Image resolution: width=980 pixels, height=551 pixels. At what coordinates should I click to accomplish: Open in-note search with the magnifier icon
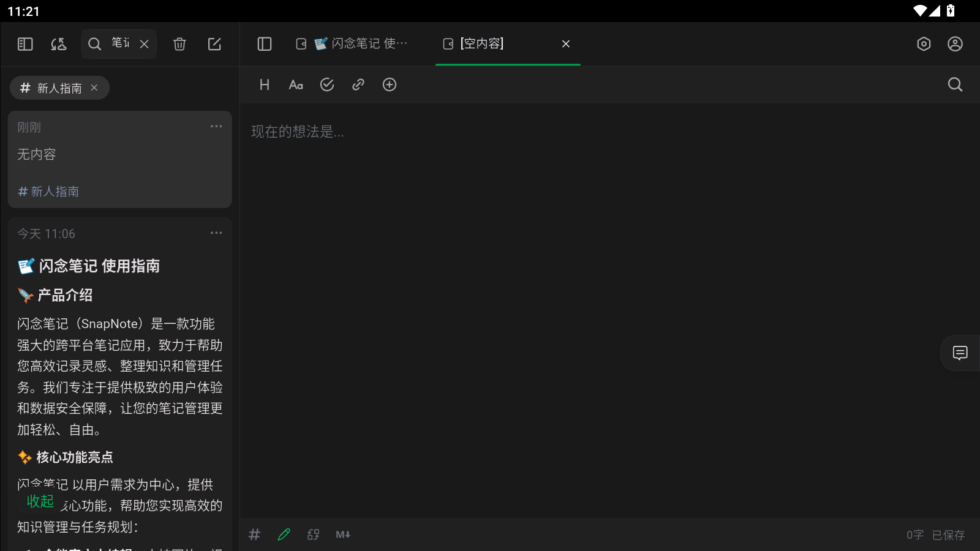(955, 84)
